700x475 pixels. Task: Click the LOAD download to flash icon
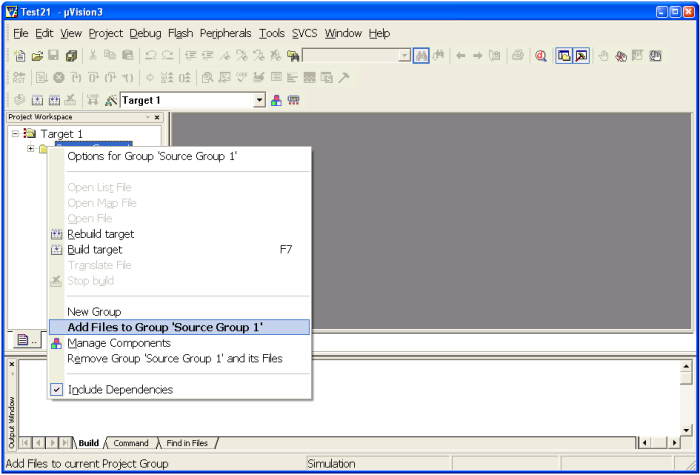coord(93,100)
